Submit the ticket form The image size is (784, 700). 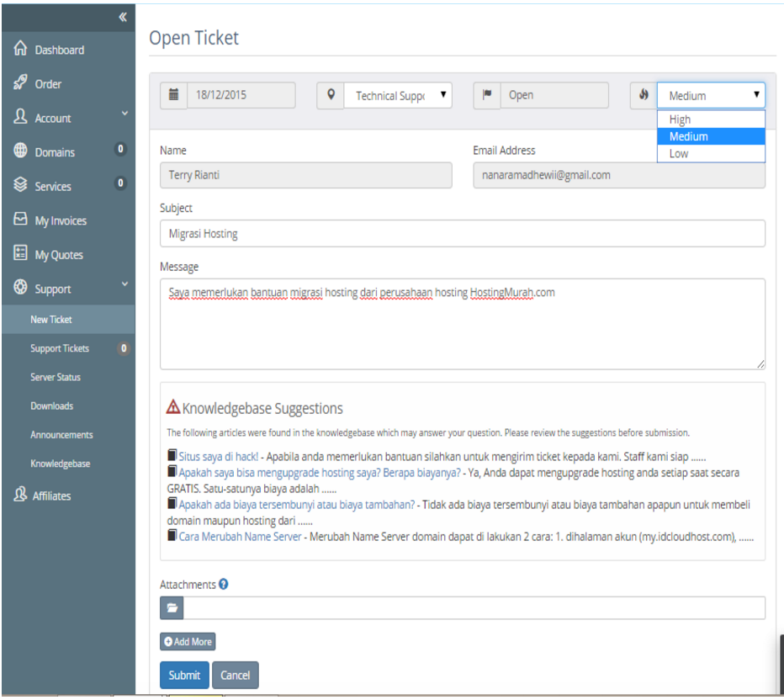coord(183,675)
